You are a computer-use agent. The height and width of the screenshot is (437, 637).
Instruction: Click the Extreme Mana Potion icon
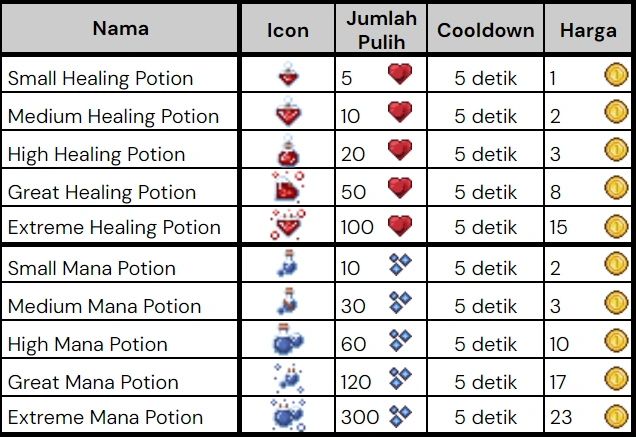coord(289,416)
